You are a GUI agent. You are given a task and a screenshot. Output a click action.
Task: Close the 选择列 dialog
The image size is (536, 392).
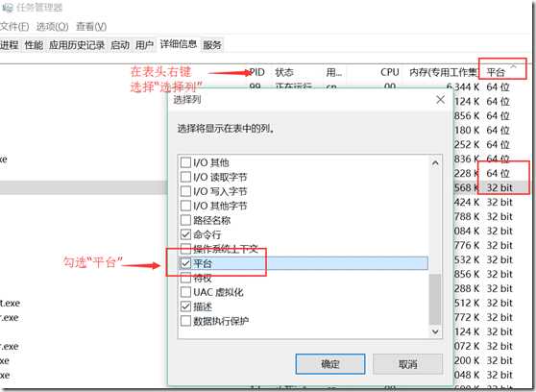click(441, 100)
